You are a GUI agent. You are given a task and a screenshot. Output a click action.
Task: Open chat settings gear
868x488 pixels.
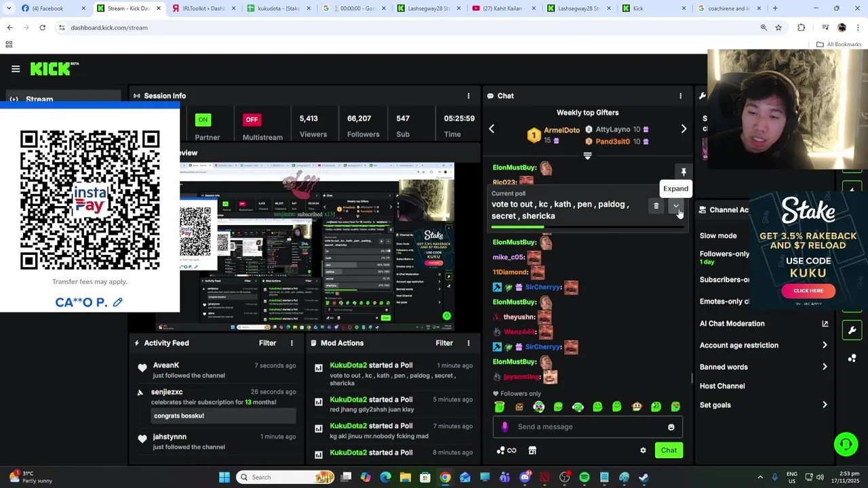(x=643, y=450)
